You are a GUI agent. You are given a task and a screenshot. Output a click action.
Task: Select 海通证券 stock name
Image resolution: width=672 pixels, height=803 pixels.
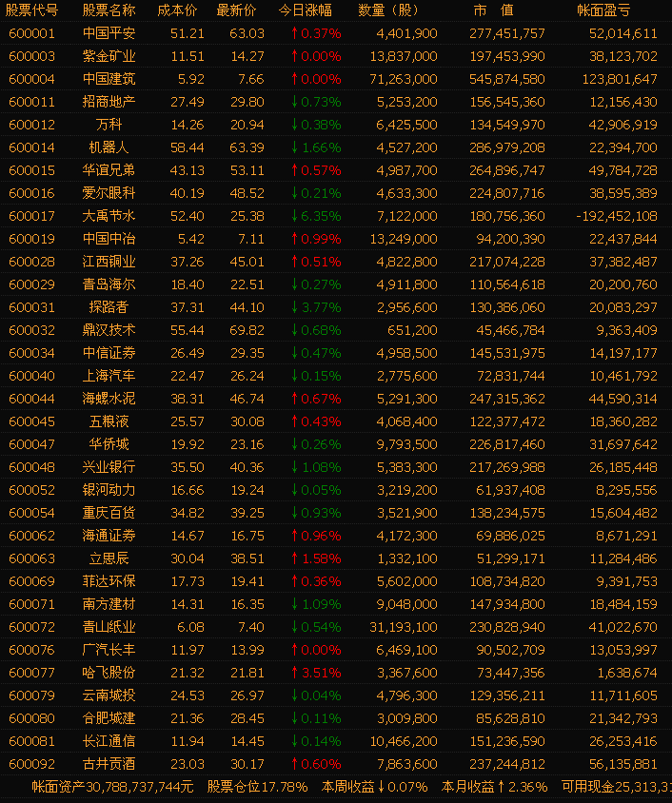(109, 536)
